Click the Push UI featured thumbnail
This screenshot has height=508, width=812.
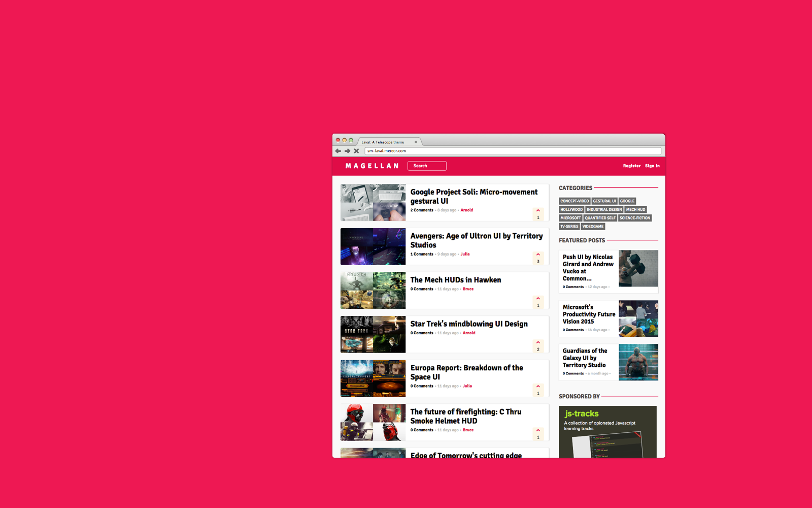[638, 268]
